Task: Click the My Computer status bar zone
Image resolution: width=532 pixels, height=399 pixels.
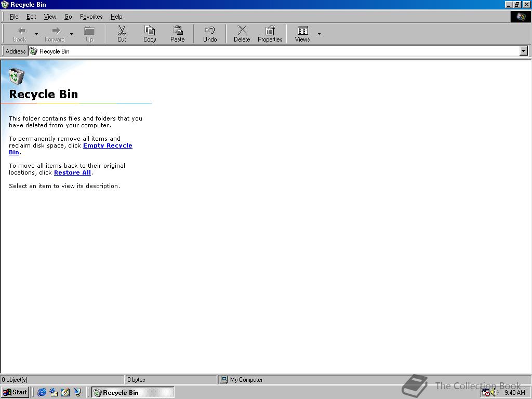Action: (x=374, y=380)
